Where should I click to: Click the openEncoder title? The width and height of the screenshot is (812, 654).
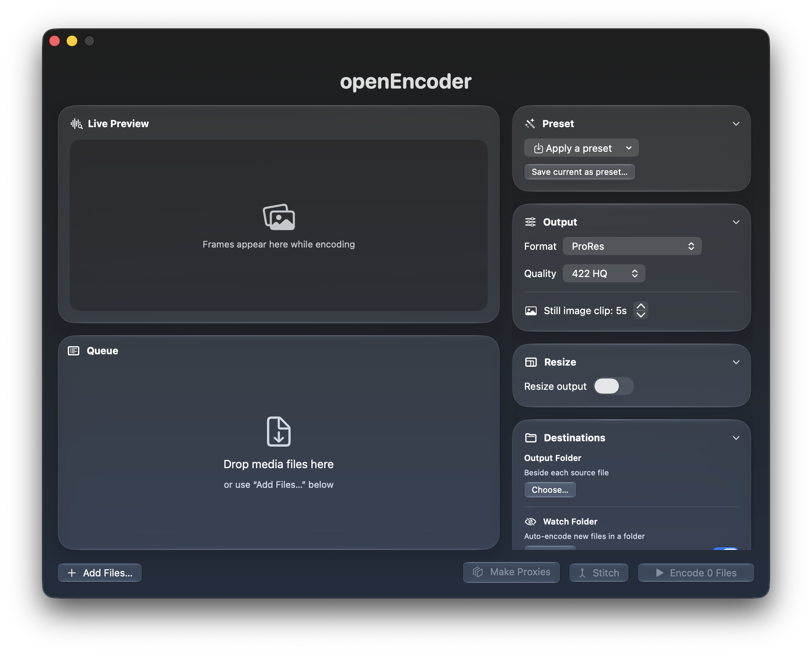pos(406,82)
